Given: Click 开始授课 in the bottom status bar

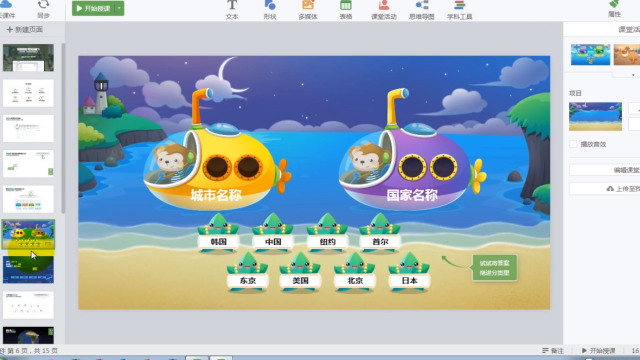Looking at the screenshot, I should (x=598, y=351).
